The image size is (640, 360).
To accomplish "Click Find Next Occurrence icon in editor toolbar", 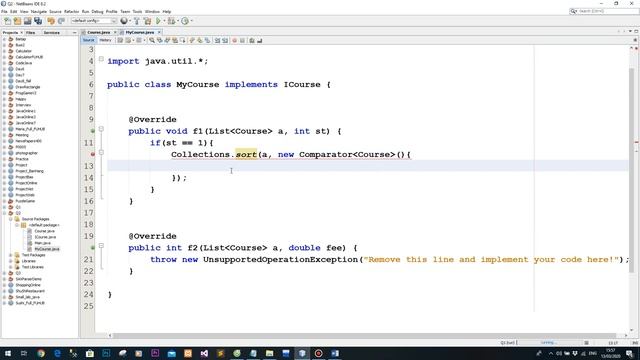I will [x=167, y=40].
